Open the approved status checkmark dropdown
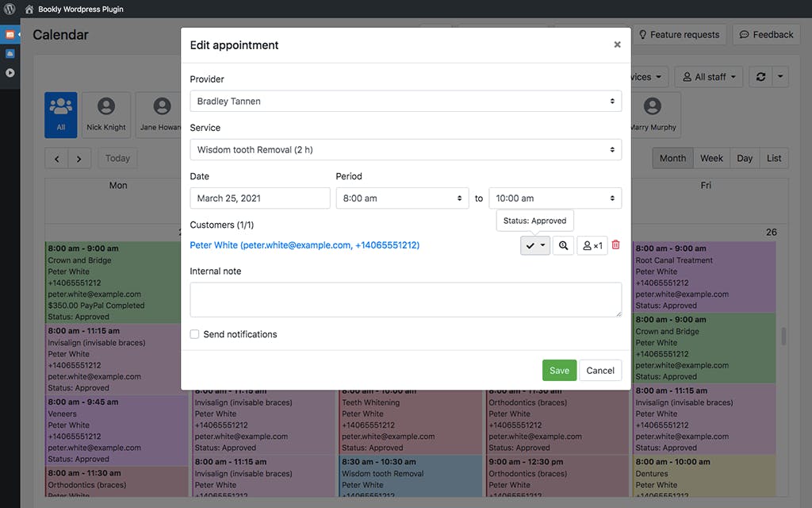This screenshot has height=508, width=812. 535,246
